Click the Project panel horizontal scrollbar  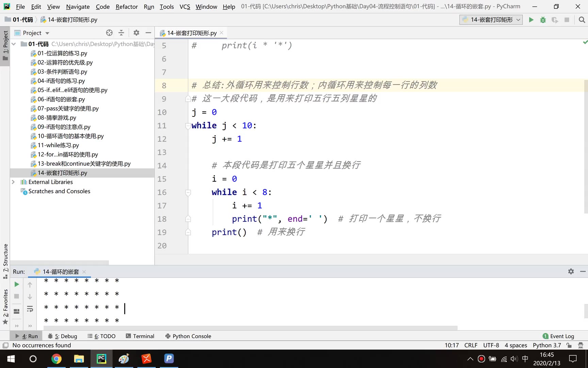coord(60,262)
